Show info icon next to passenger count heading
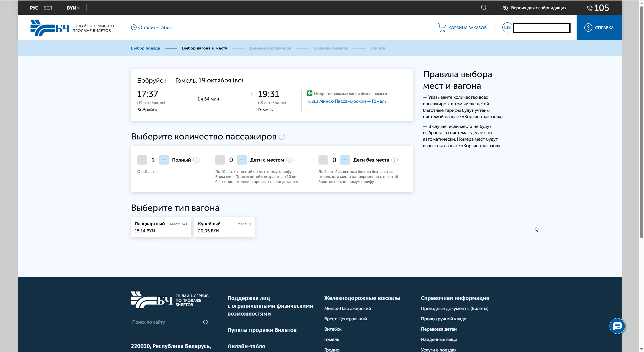Screen dimensions: 644x352 tap(282, 137)
